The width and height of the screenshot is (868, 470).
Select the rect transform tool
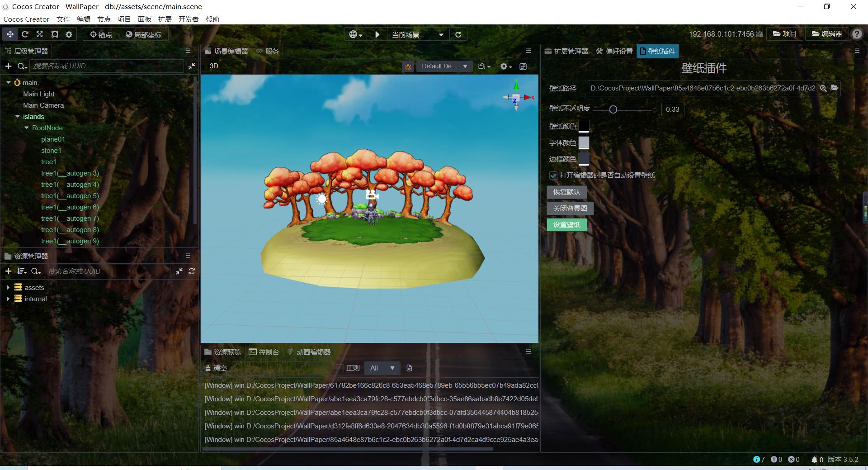click(x=55, y=34)
